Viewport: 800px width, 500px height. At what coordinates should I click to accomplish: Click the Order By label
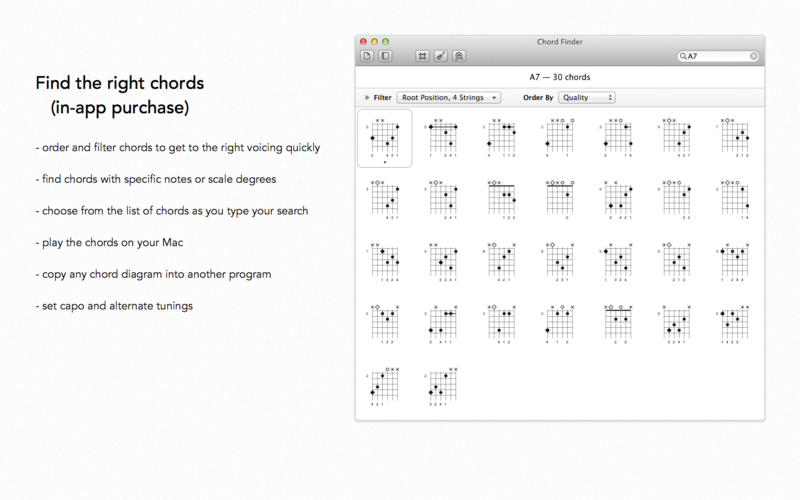538,97
